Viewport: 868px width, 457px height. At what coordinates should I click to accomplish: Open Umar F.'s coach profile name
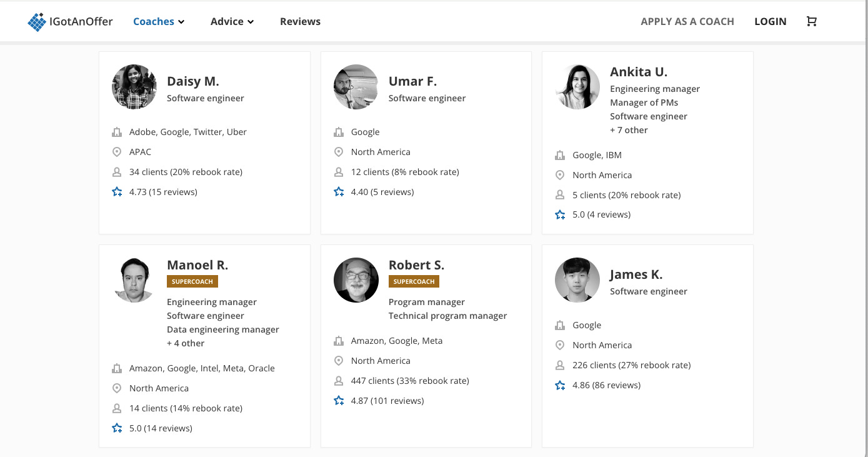[412, 81]
